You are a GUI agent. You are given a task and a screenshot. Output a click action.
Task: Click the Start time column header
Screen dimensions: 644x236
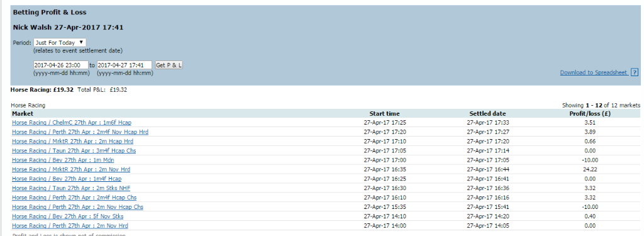(384, 113)
